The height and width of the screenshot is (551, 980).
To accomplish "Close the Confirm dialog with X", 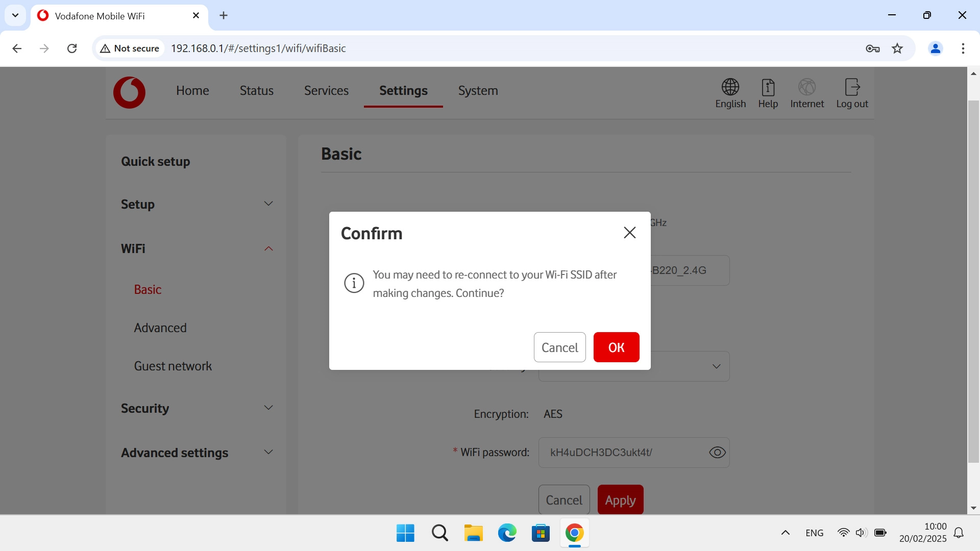I will click(x=629, y=233).
